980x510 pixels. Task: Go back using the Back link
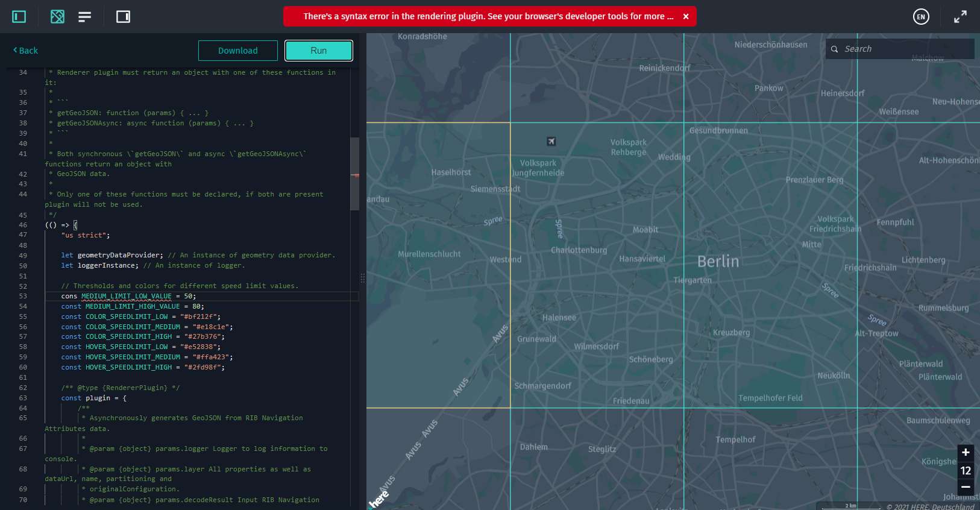[26, 51]
